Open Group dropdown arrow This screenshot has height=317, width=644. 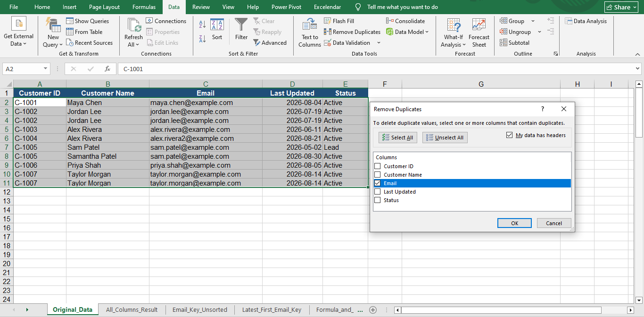point(533,21)
